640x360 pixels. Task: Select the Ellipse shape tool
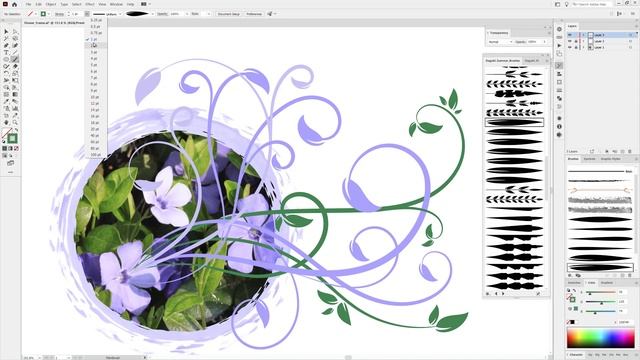(x=6, y=59)
